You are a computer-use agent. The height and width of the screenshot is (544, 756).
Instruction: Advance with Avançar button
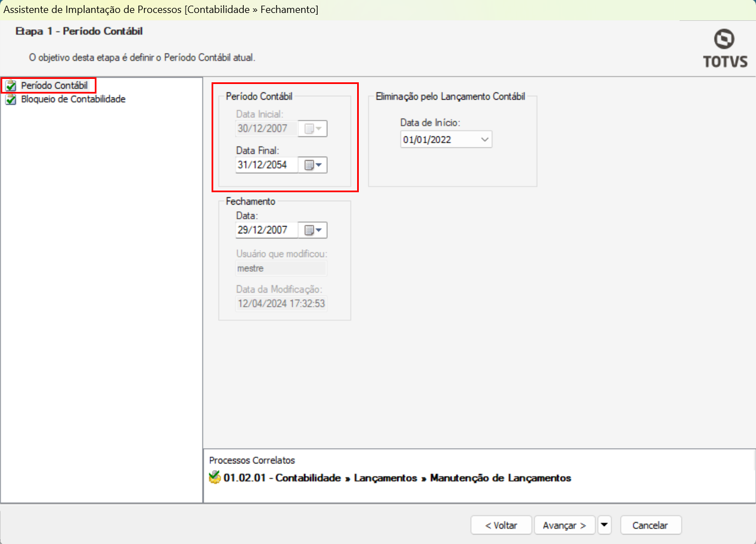(565, 525)
